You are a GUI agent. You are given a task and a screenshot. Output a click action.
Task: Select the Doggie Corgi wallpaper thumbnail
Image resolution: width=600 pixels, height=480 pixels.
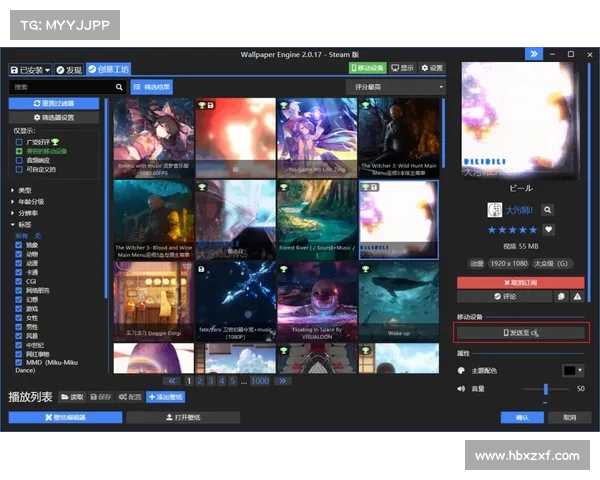(154, 302)
